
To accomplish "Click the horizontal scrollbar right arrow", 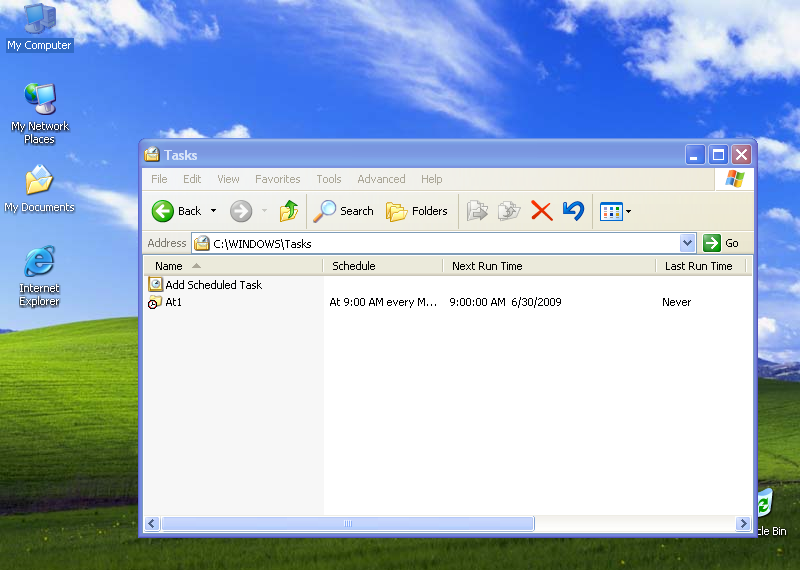I will [x=743, y=524].
